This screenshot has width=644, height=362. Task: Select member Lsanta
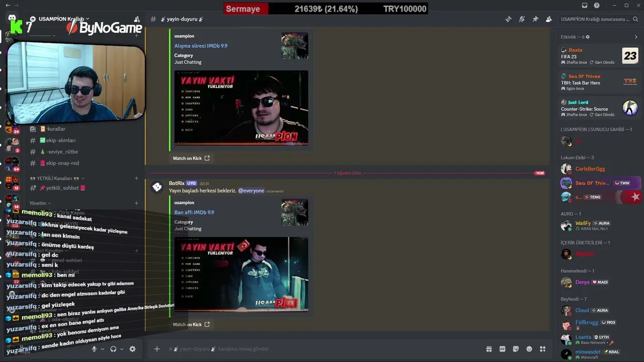coord(600,339)
